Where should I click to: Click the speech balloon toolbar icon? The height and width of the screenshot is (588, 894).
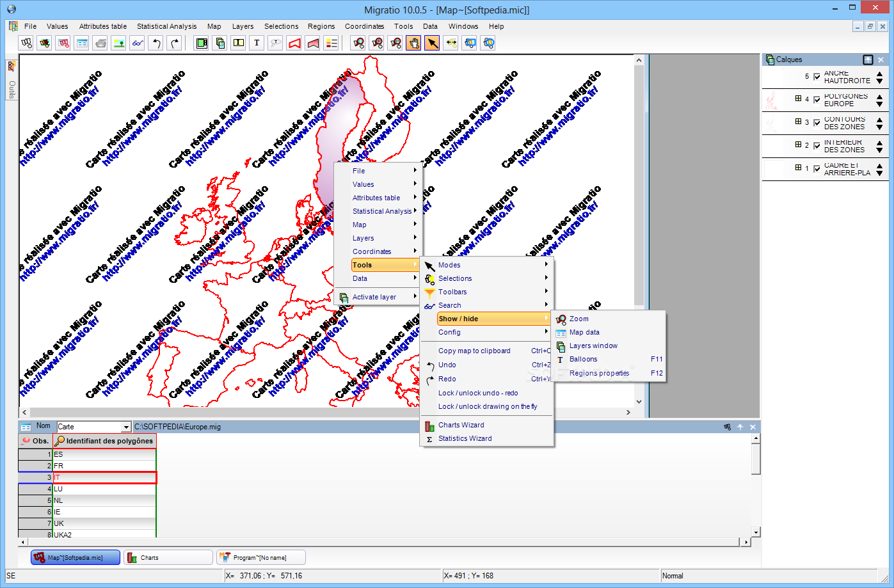coord(276,43)
